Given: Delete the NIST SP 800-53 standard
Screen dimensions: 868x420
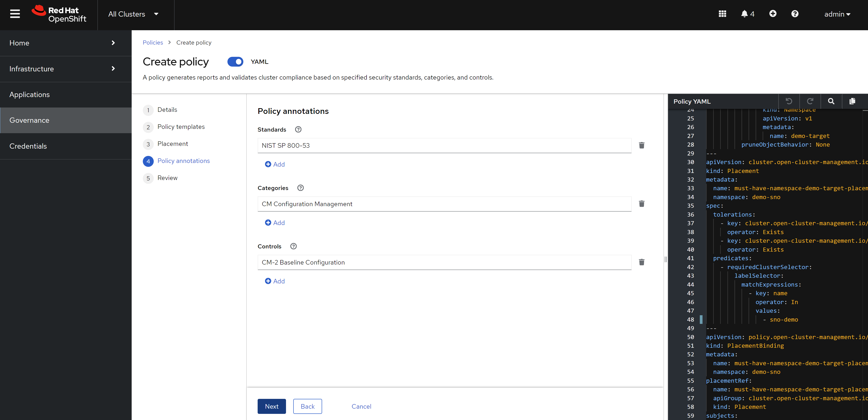Looking at the screenshot, I should point(641,145).
